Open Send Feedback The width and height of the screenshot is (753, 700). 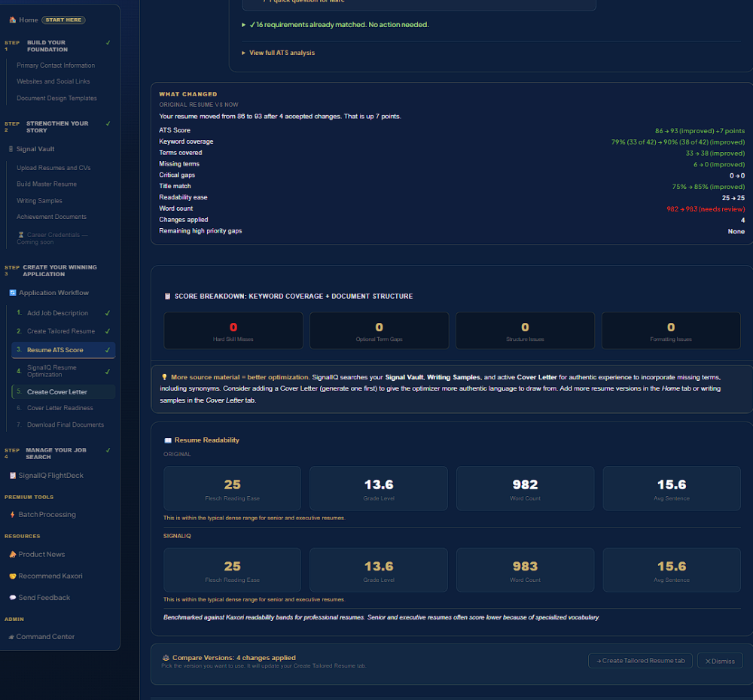(44, 598)
